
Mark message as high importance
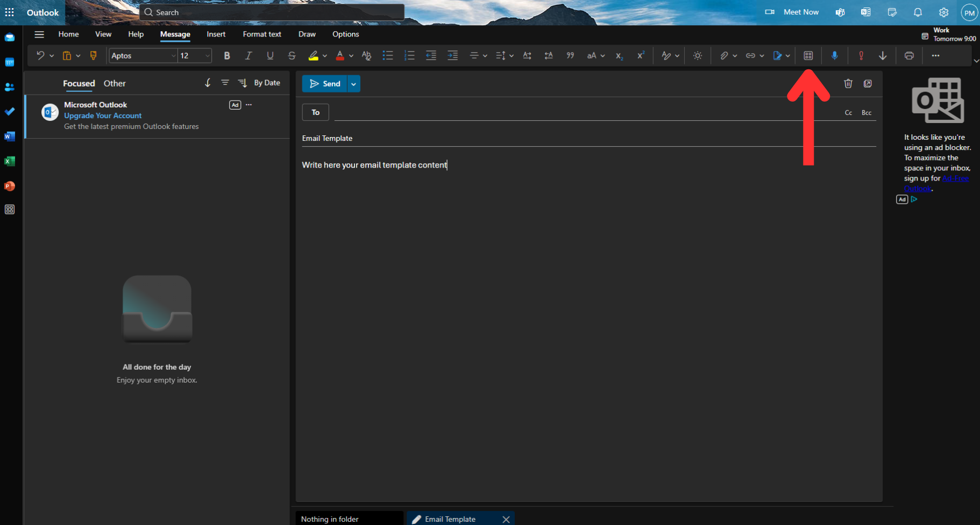coord(861,55)
